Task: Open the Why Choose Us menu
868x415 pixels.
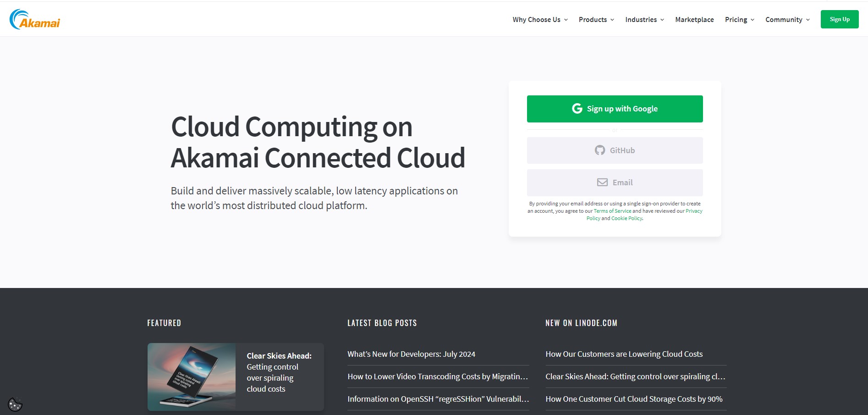Action: click(x=537, y=19)
